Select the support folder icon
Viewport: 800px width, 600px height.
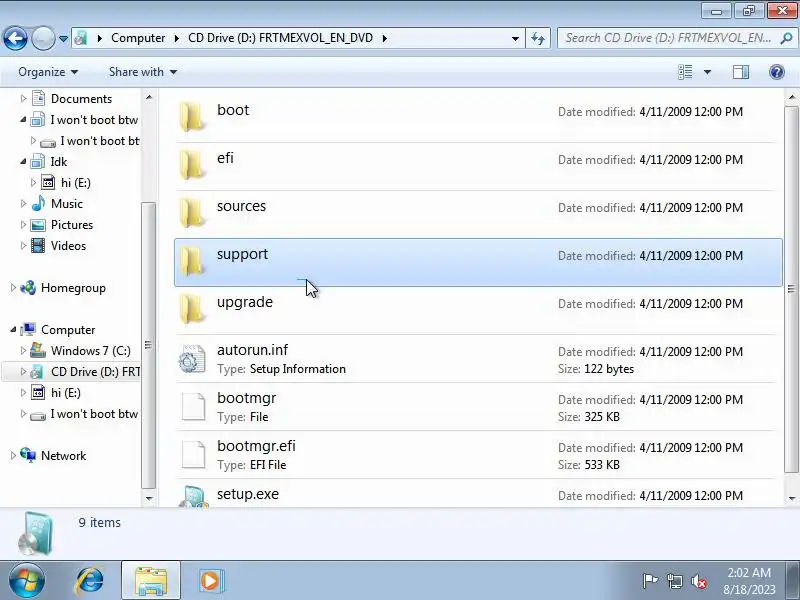click(x=192, y=260)
